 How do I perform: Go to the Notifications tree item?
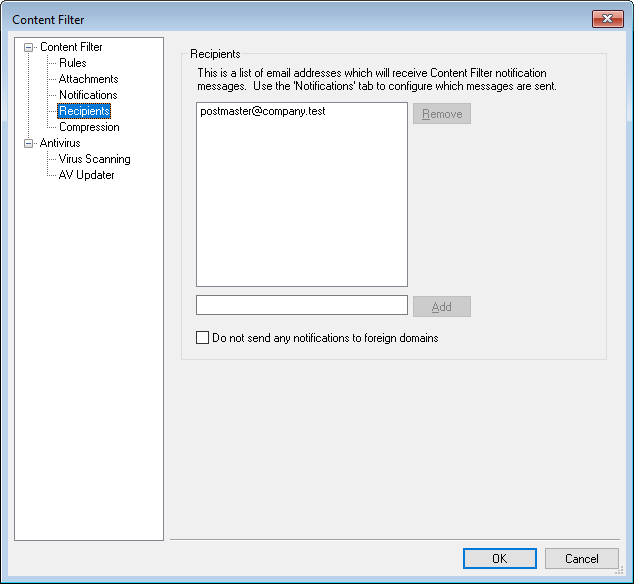click(88, 95)
